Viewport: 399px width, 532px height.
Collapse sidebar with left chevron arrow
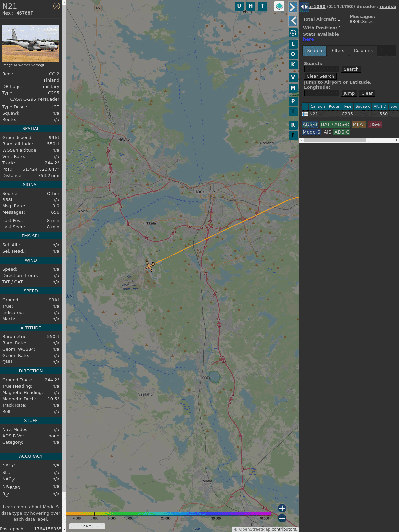coord(293,21)
